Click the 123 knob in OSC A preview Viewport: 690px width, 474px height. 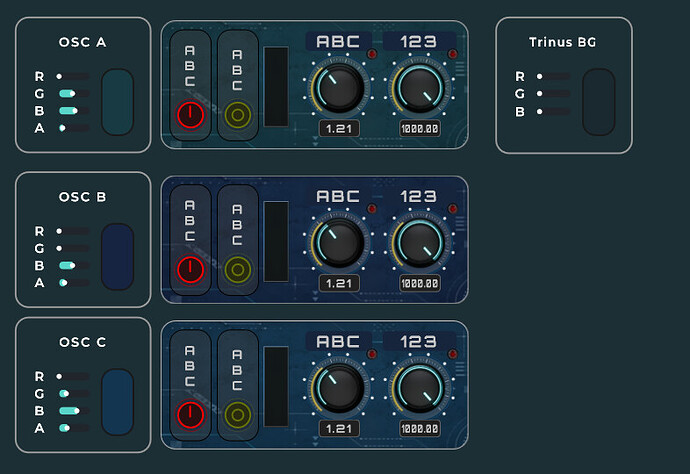tap(420, 88)
